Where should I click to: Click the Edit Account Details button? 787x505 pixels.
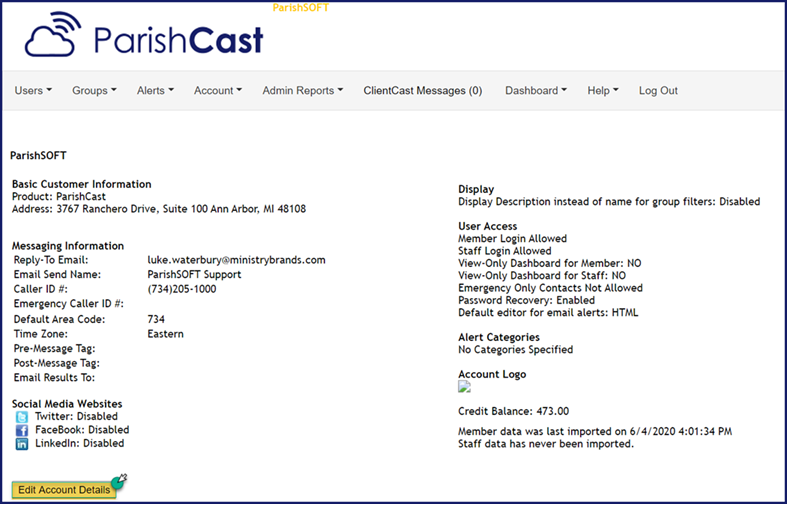tap(64, 489)
